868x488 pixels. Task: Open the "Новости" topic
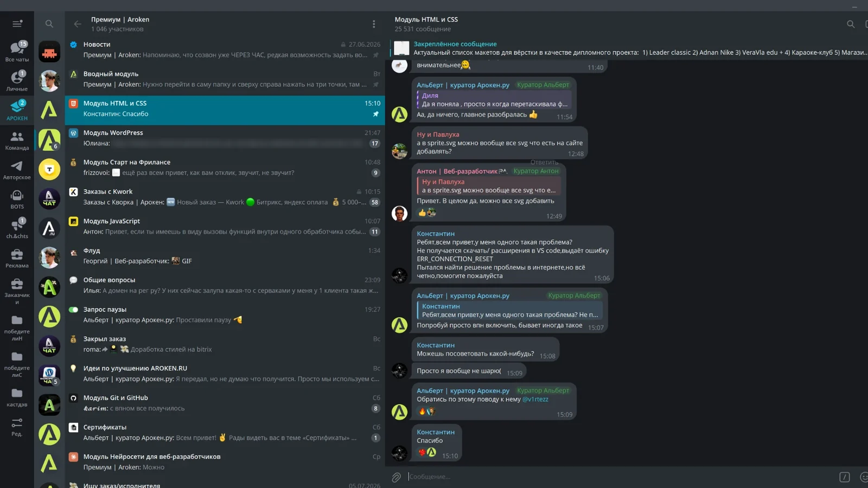[225, 50]
